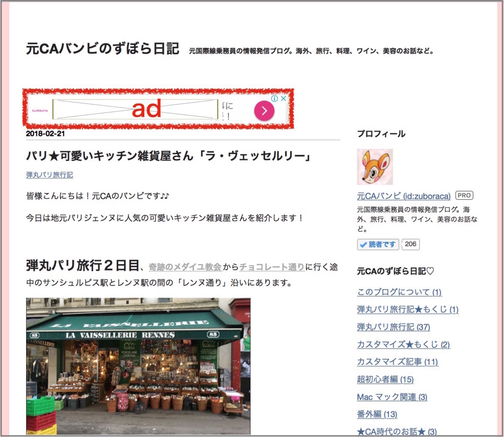Select the 元CAのずぼら日記♡ sidebar heading
The width and height of the screenshot is (504, 437).
pyautogui.click(x=396, y=271)
